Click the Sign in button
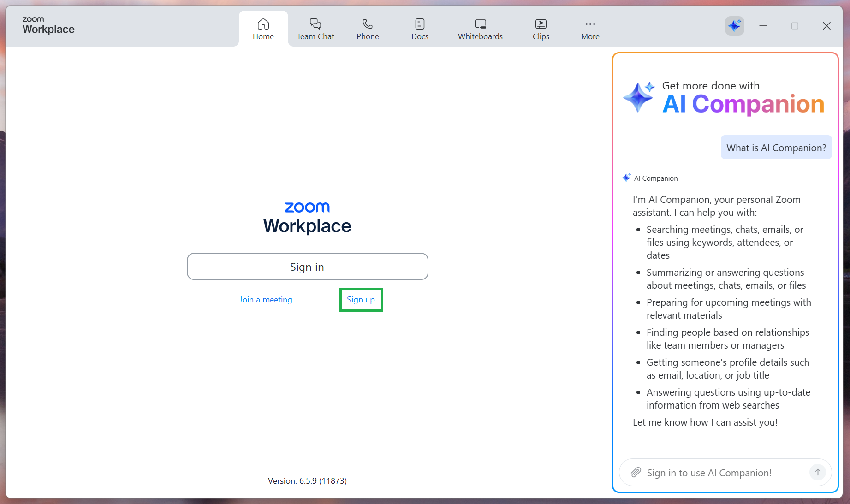Viewport: 850px width, 504px height. tap(307, 267)
